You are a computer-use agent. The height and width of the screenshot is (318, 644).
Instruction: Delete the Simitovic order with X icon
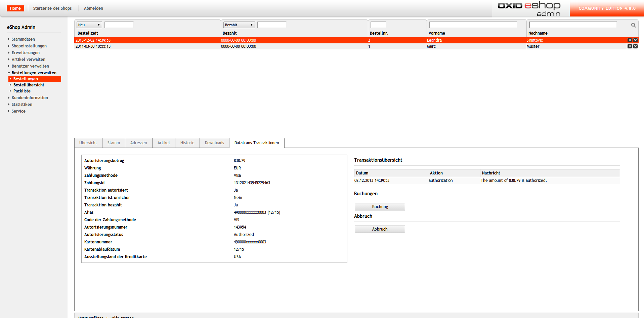[635, 40]
